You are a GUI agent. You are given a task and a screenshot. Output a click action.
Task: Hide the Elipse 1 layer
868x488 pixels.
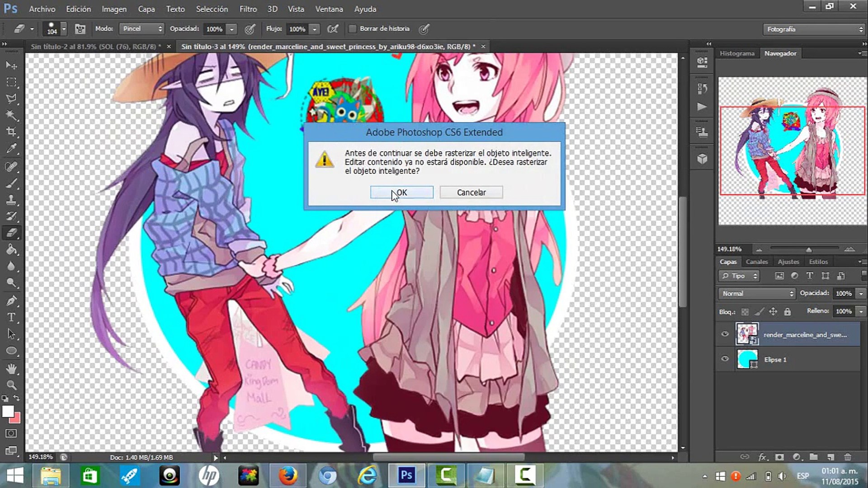[x=725, y=359]
